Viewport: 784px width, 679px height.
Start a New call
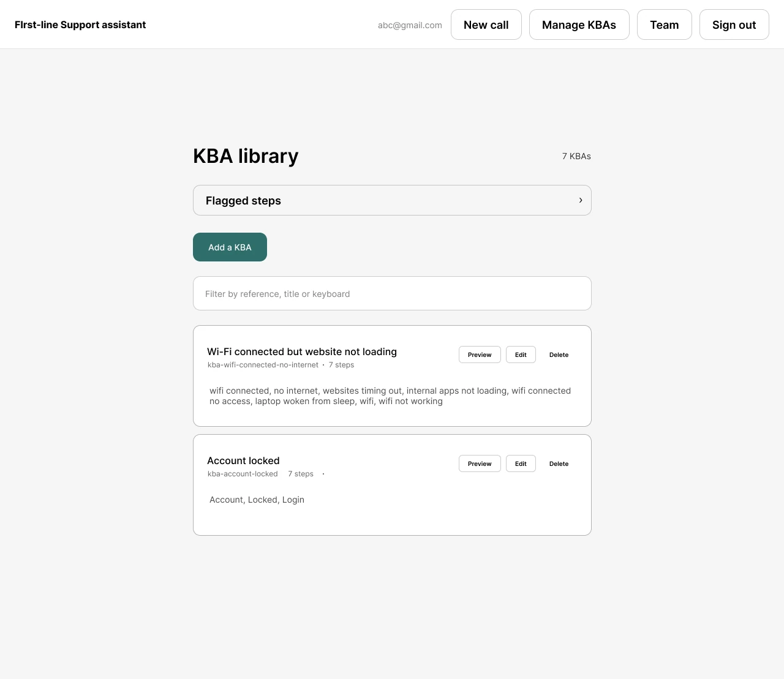click(x=486, y=24)
